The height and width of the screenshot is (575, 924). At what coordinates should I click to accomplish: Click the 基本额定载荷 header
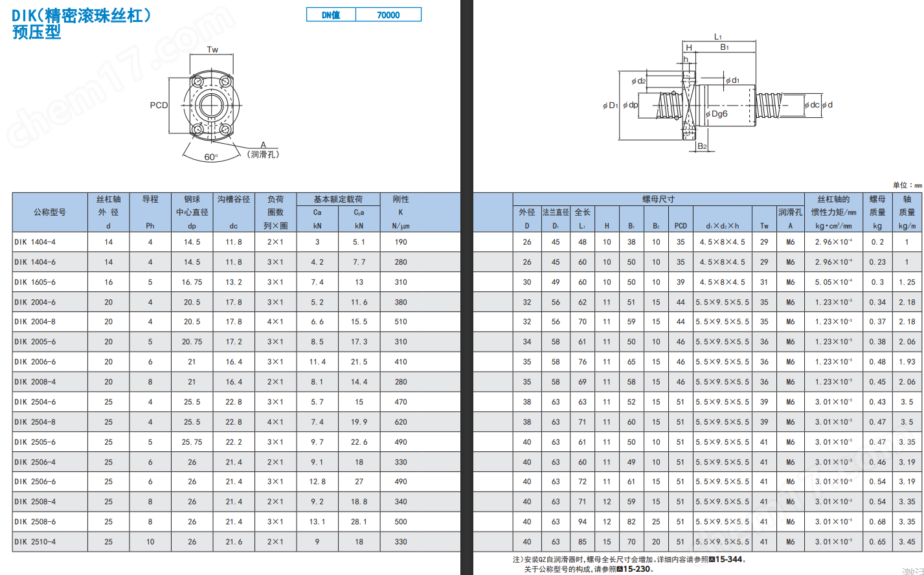[338, 199]
